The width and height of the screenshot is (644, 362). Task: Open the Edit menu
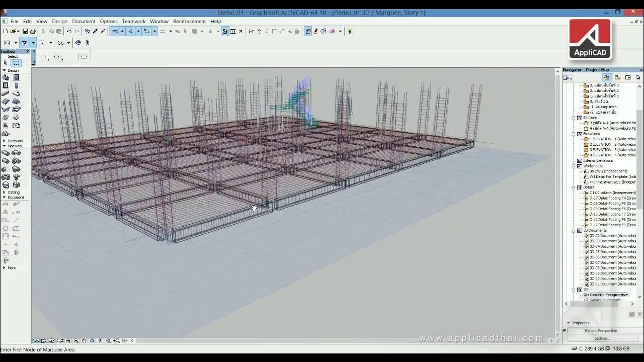(27, 21)
